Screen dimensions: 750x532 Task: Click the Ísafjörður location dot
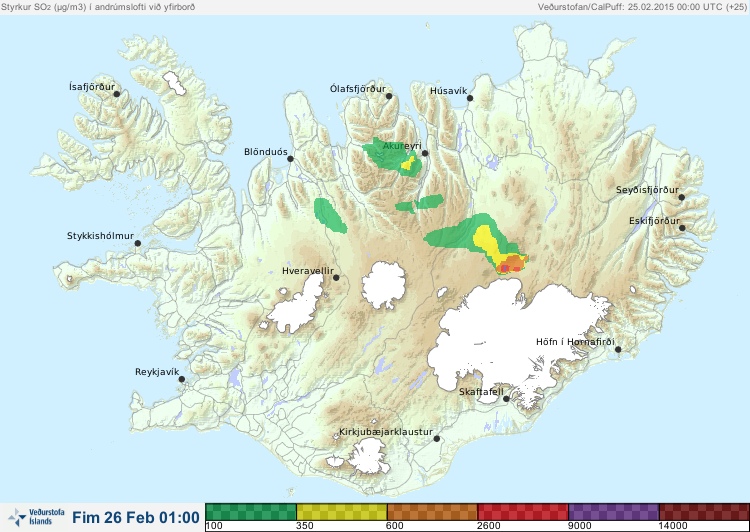[x=116, y=94]
